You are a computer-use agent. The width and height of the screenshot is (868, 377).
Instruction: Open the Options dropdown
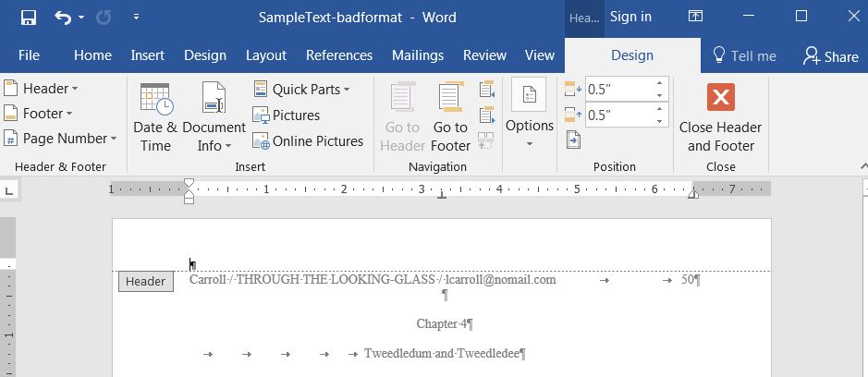(529, 117)
